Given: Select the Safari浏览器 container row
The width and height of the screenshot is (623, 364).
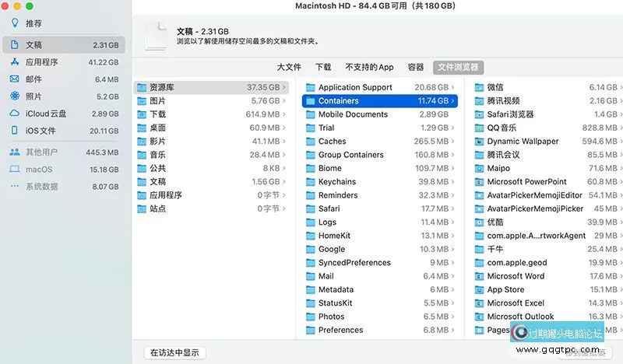Looking at the screenshot, I should tap(547, 114).
